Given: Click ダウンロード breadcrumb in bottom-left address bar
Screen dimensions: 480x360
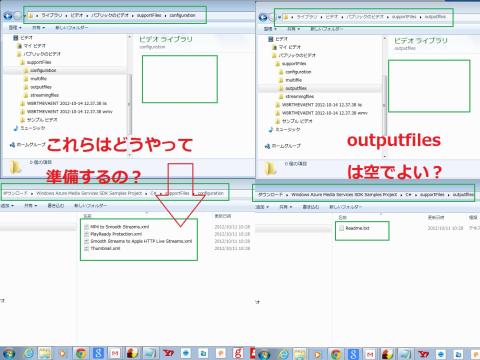Looking at the screenshot, I should (15, 193).
